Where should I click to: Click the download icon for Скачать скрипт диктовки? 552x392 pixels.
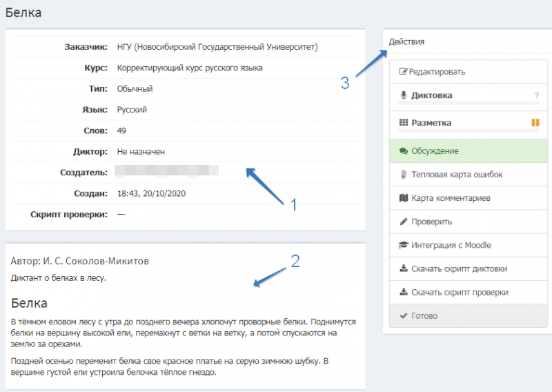click(404, 269)
